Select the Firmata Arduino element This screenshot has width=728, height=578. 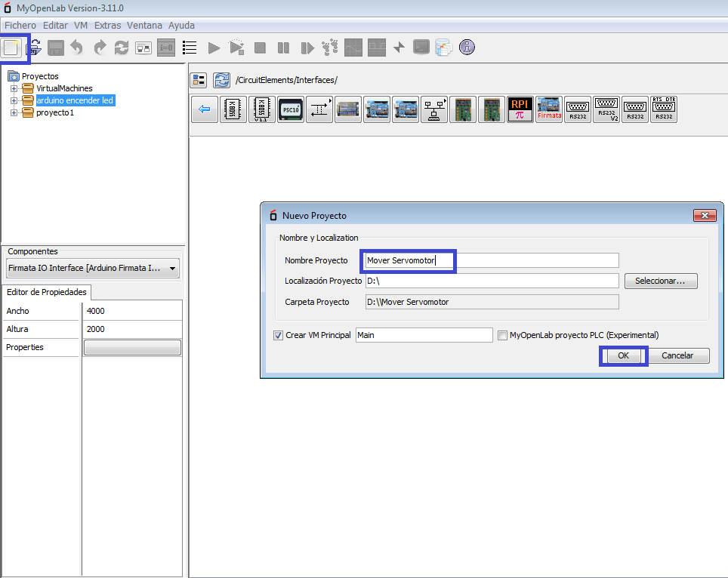[x=549, y=109]
